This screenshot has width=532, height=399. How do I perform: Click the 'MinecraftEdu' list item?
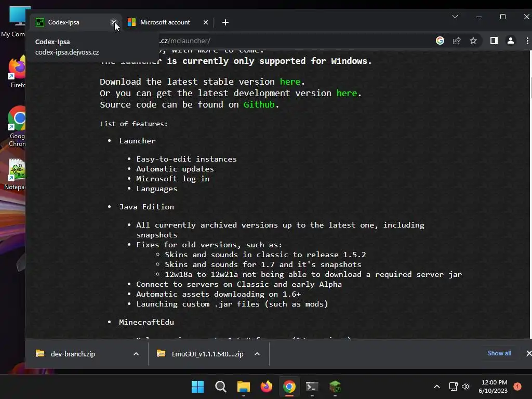(x=146, y=322)
